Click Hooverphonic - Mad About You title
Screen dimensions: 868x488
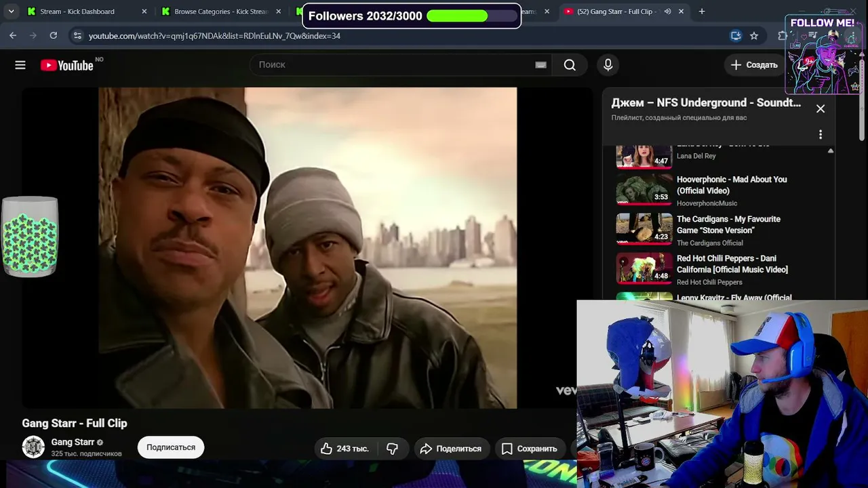tap(732, 185)
